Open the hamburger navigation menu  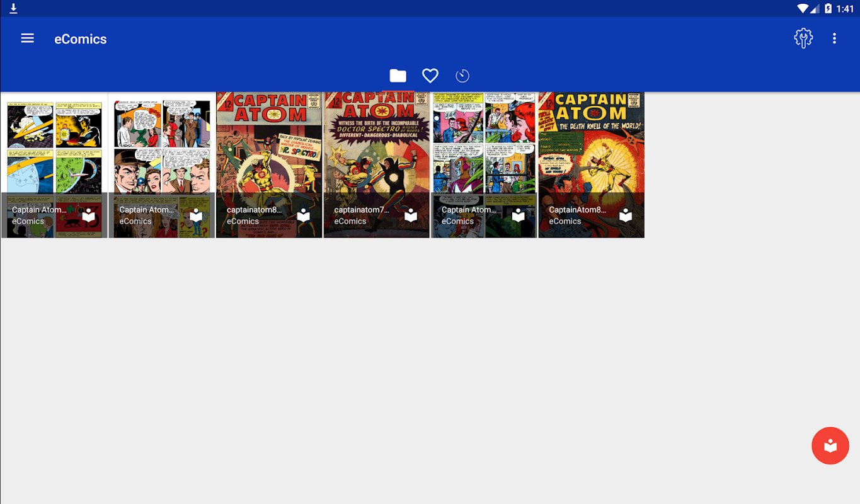(27, 38)
